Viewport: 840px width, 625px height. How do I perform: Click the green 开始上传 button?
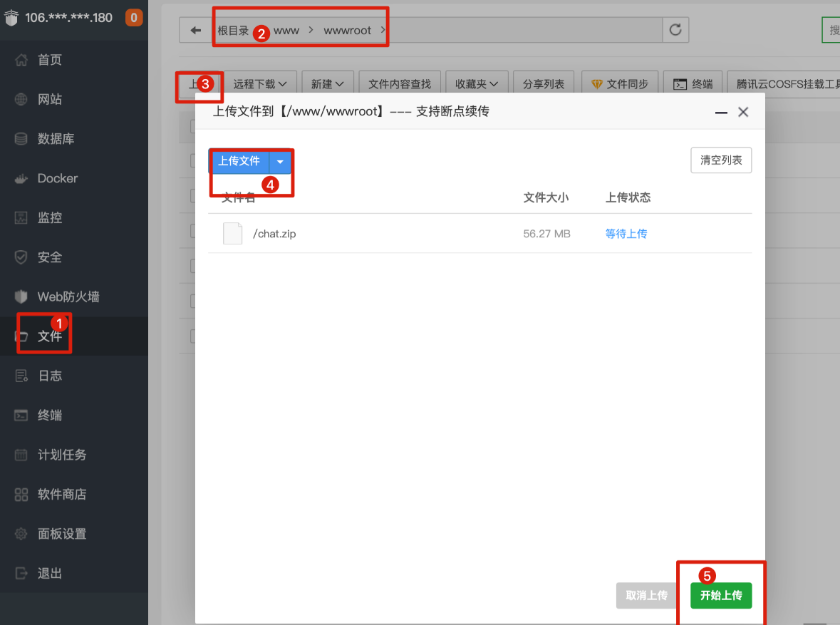(721, 595)
